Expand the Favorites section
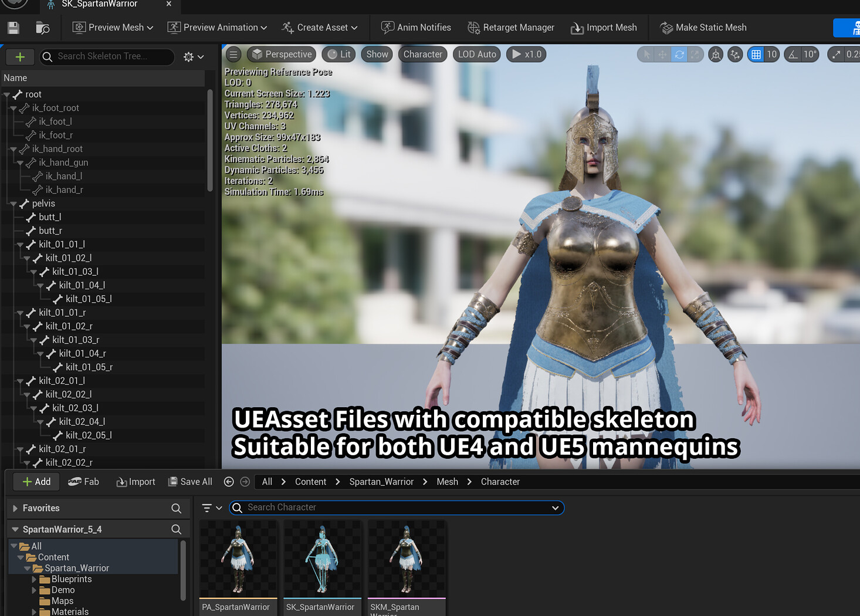 [15, 508]
